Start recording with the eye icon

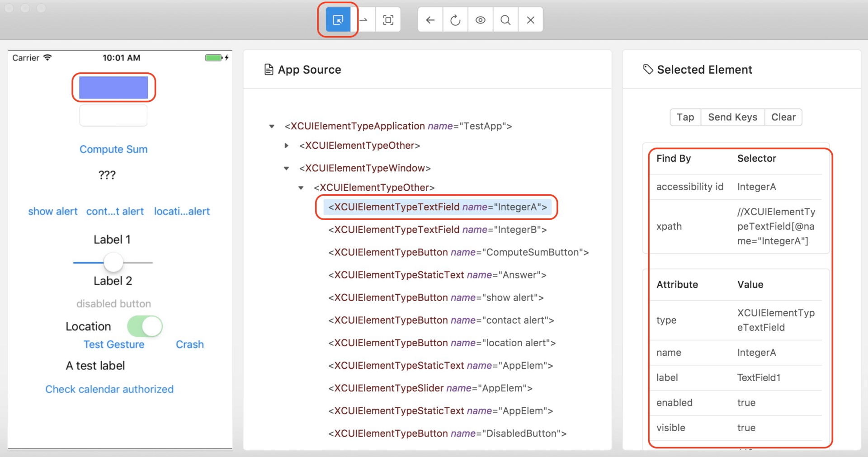(x=480, y=20)
